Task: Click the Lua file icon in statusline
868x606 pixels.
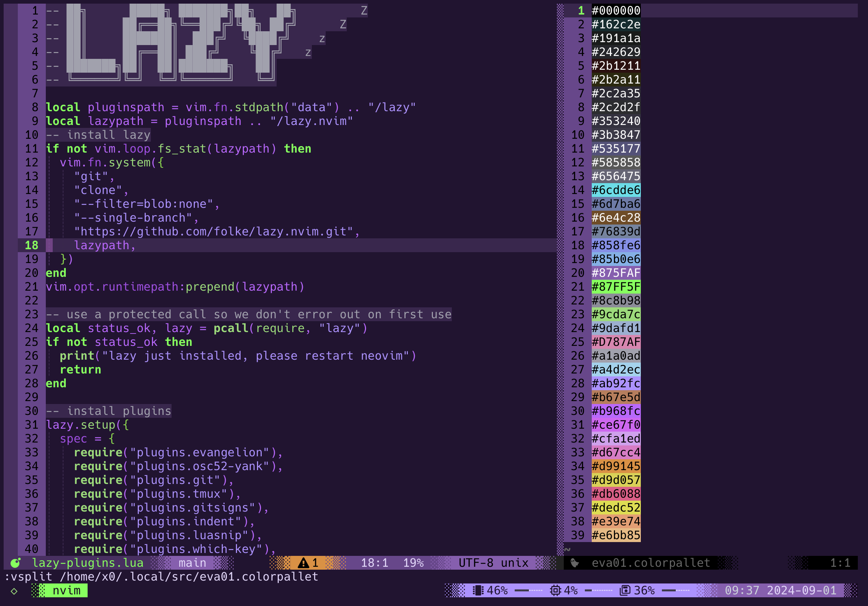Action: [x=16, y=563]
